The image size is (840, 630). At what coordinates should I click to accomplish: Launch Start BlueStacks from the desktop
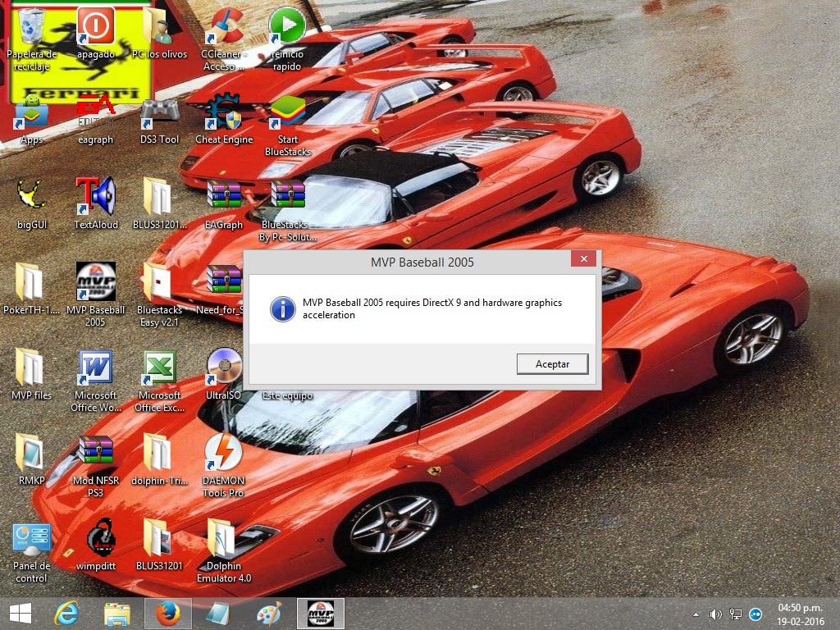pyautogui.click(x=287, y=113)
